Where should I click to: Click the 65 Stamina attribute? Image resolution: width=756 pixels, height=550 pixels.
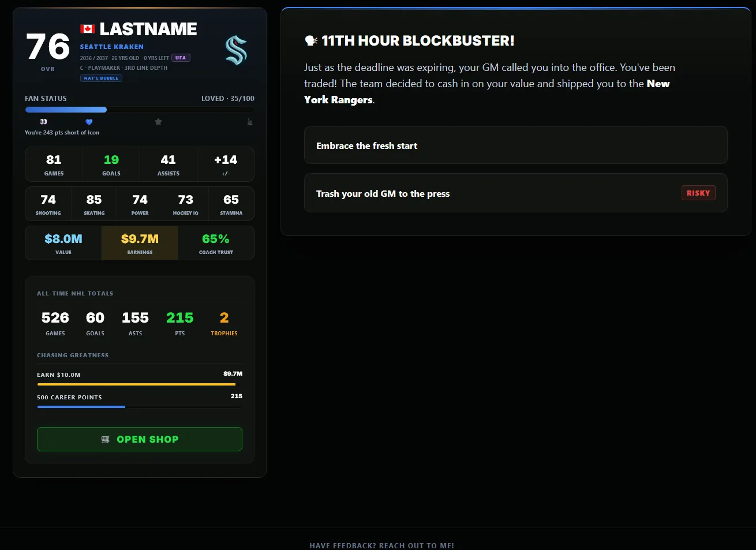point(231,204)
